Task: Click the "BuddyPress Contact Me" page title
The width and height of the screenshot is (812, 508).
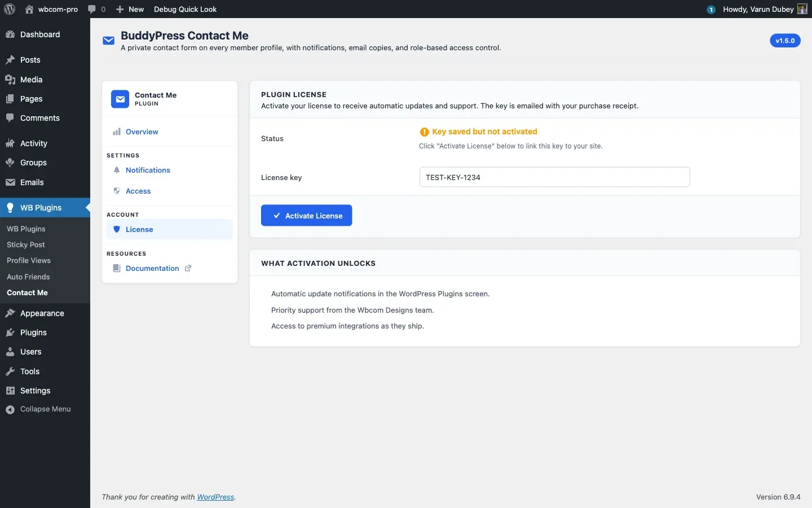Action: click(184, 36)
